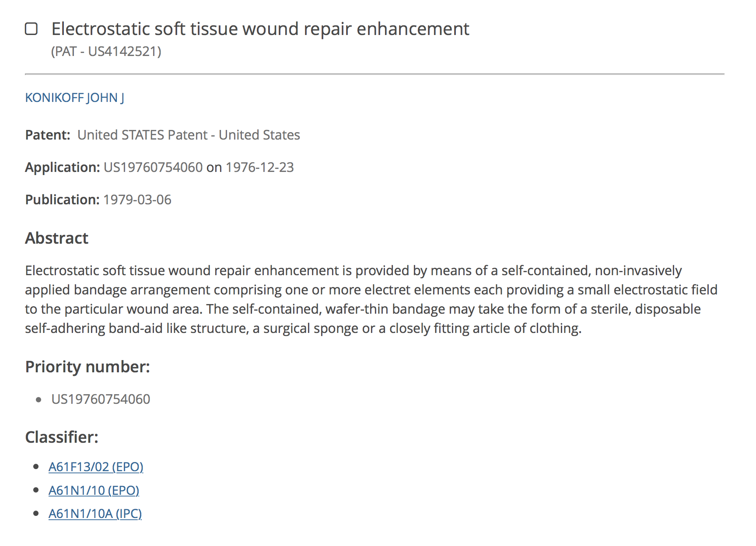Click priority number list item US19760754060
This screenshot has height=546, width=756.
[x=101, y=399]
